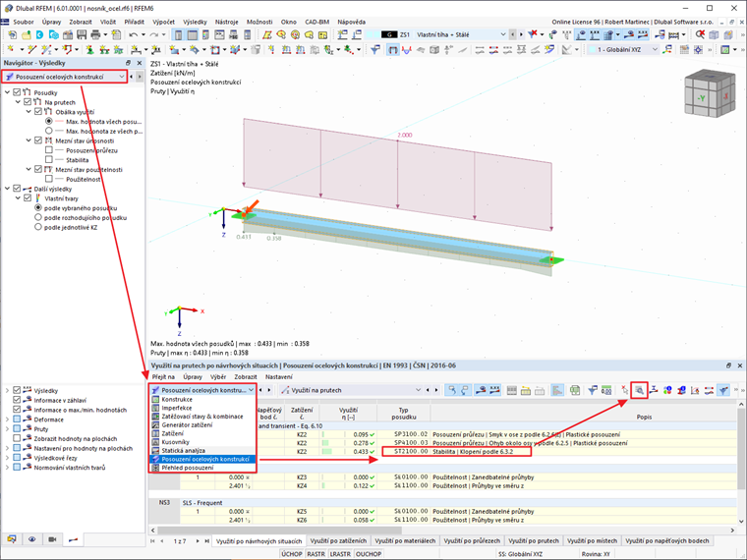Toggle the Tables panel view icon

[x=192, y=34]
